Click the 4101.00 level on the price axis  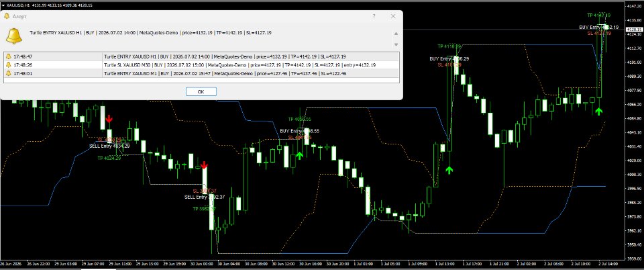click(x=633, y=62)
